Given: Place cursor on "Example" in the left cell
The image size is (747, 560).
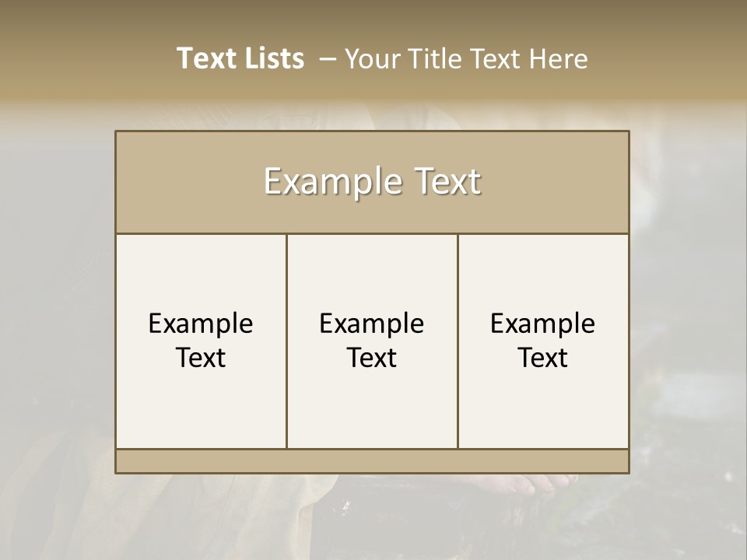Looking at the screenshot, I should [x=201, y=325].
